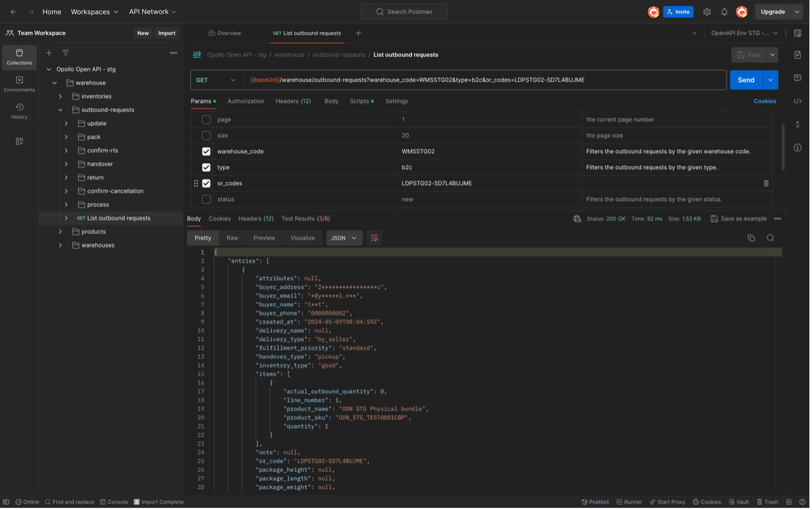Screen dimensions: 812x510
Task: Open the environment quick look icon
Action: point(800,33)
